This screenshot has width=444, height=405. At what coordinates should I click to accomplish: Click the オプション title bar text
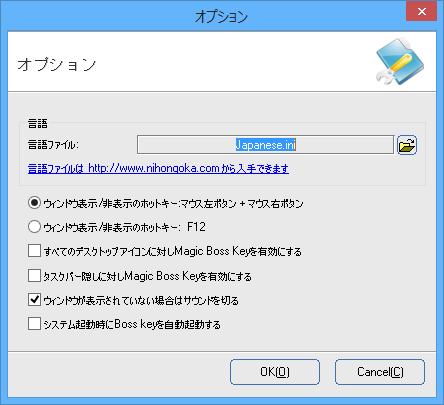[221, 16]
